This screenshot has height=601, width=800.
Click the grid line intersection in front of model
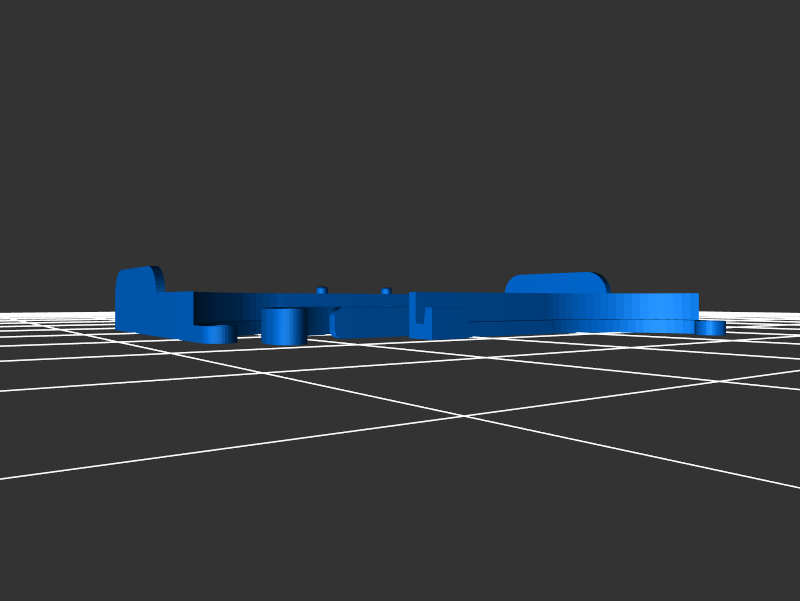(463, 416)
